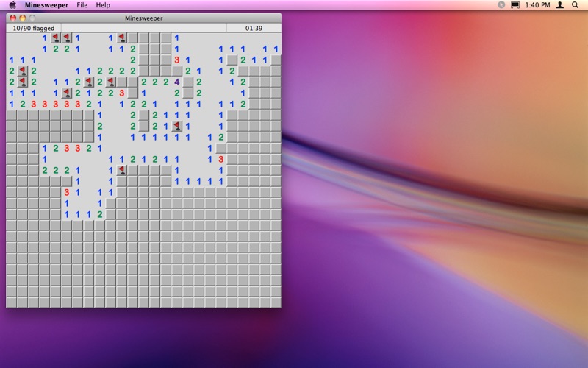The width and height of the screenshot is (588, 368).
Task: Click the top-row flag beside the covered tiles
Action: (x=121, y=38)
